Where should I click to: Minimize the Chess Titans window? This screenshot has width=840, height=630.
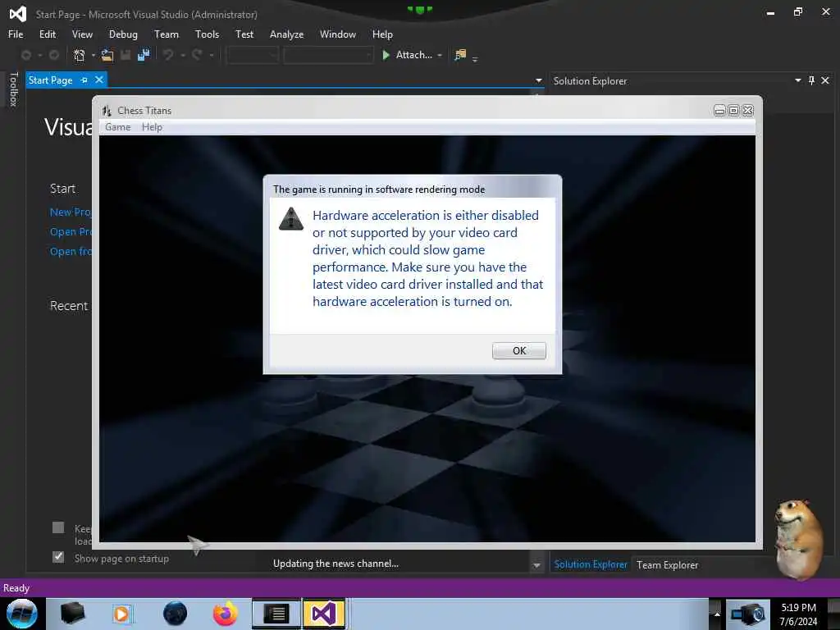coord(719,111)
